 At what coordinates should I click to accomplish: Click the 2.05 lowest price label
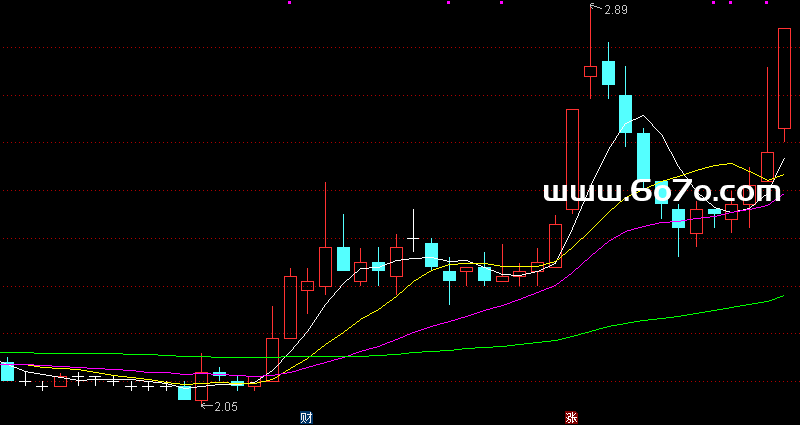click(x=226, y=406)
